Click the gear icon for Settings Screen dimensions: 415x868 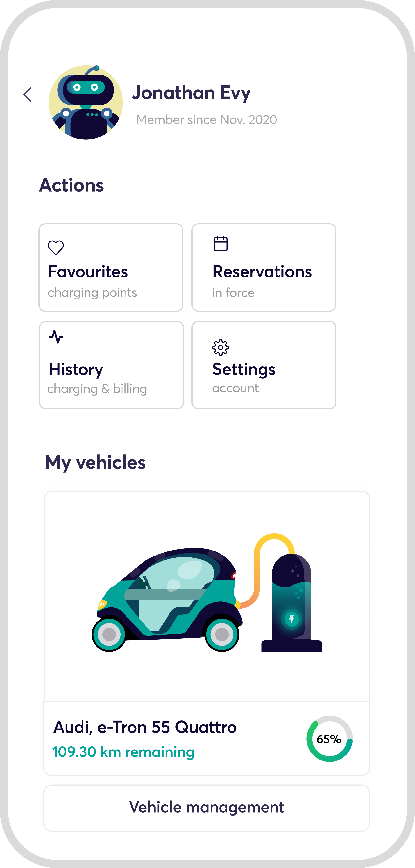tap(220, 347)
